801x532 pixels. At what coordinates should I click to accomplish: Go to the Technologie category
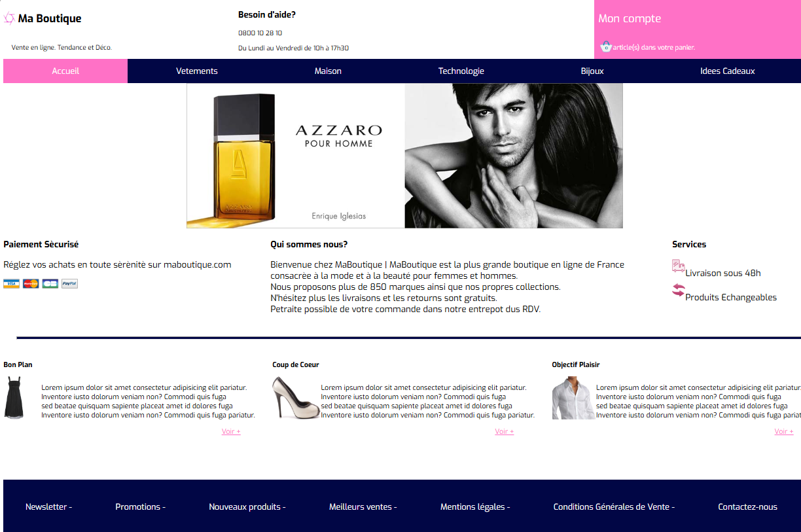tap(461, 71)
